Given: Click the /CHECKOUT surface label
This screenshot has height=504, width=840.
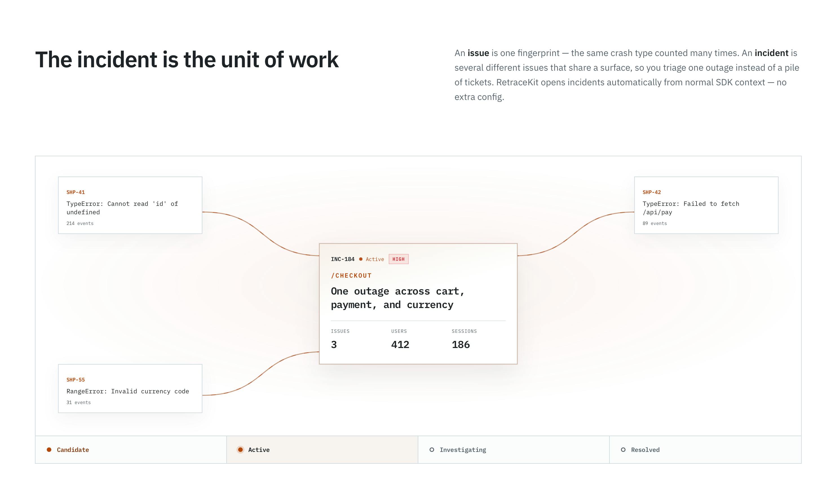Looking at the screenshot, I should click(351, 275).
